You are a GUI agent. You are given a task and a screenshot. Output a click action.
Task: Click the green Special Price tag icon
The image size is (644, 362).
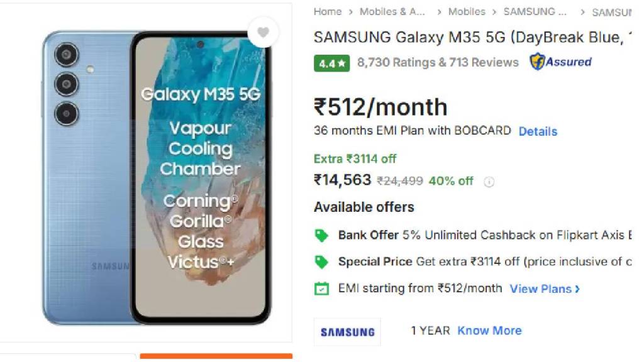coord(321,262)
